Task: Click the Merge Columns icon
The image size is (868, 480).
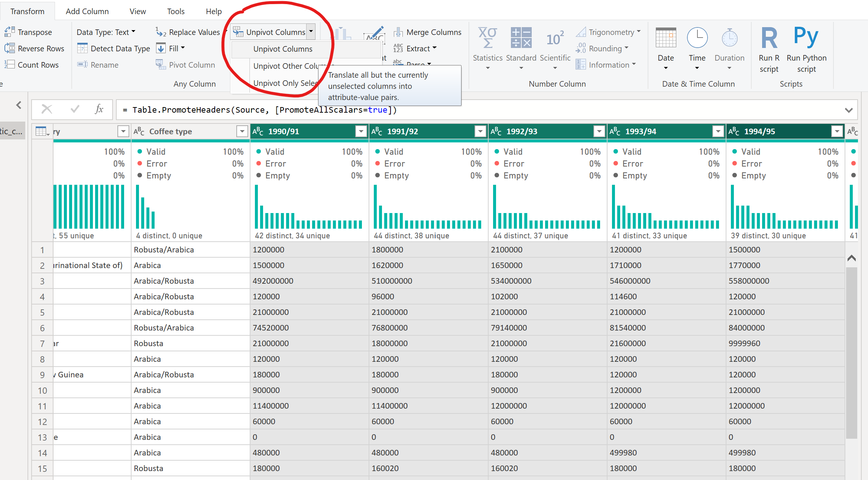Action: [x=398, y=32]
